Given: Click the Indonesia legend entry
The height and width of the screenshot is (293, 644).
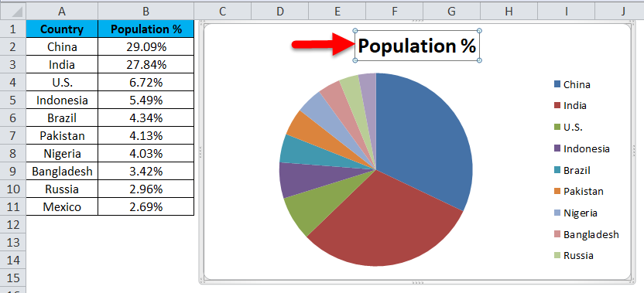Looking at the screenshot, I should [582, 148].
